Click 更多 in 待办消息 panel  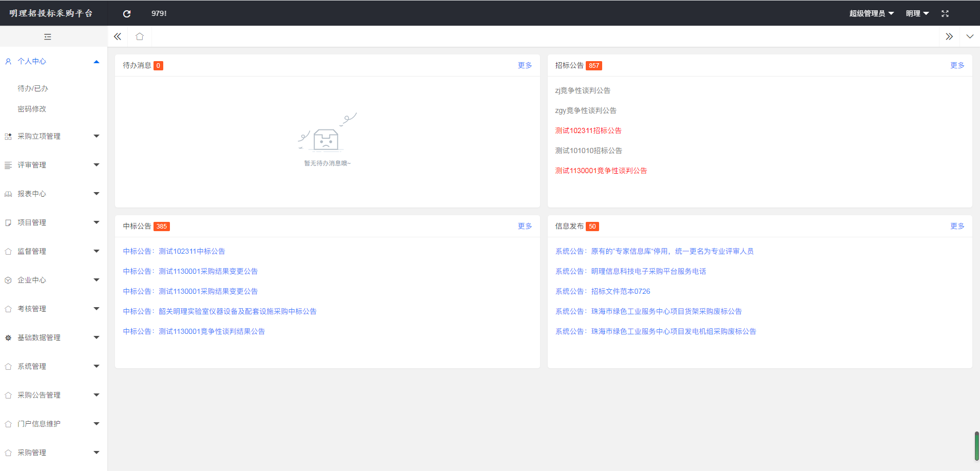point(525,65)
